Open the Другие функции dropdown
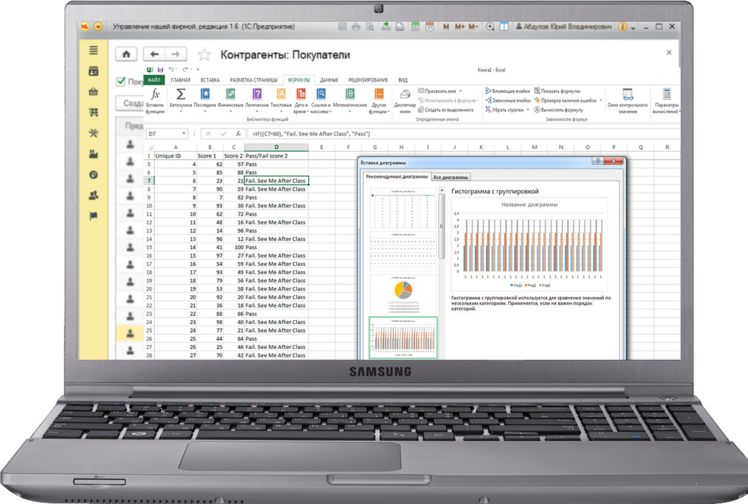This screenshot has height=504, width=748. [x=379, y=101]
